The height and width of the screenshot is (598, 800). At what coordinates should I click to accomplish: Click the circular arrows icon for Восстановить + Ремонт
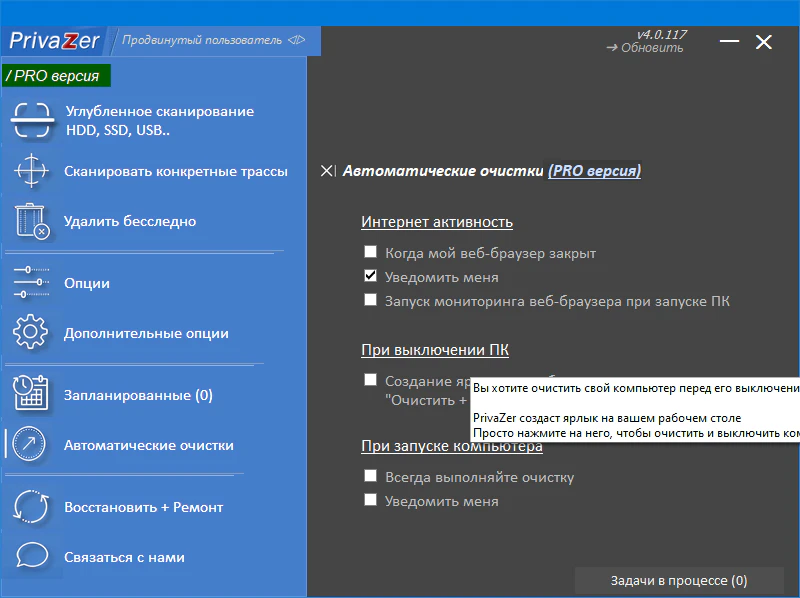[x=32, y=507]
